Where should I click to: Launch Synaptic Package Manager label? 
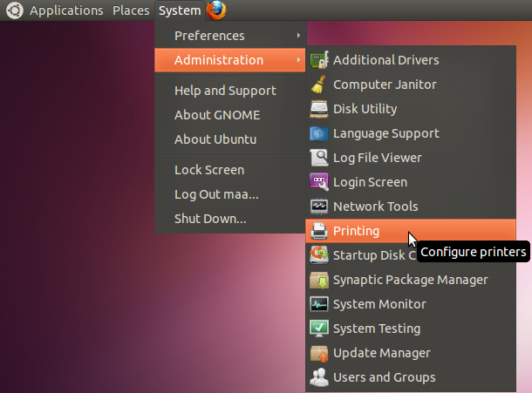tap(411, 280)
